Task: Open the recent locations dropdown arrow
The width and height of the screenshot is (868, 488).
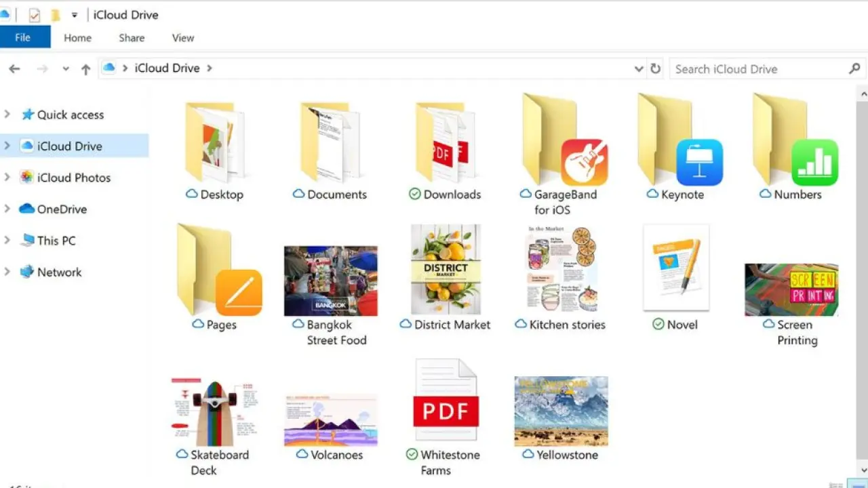Action: click(x=66, y=68)
